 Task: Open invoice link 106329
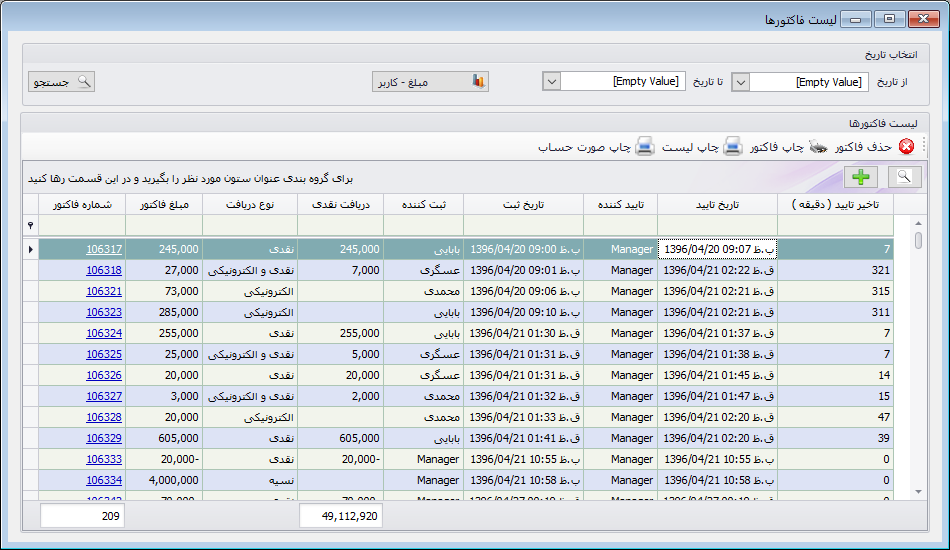coord(104,439)
